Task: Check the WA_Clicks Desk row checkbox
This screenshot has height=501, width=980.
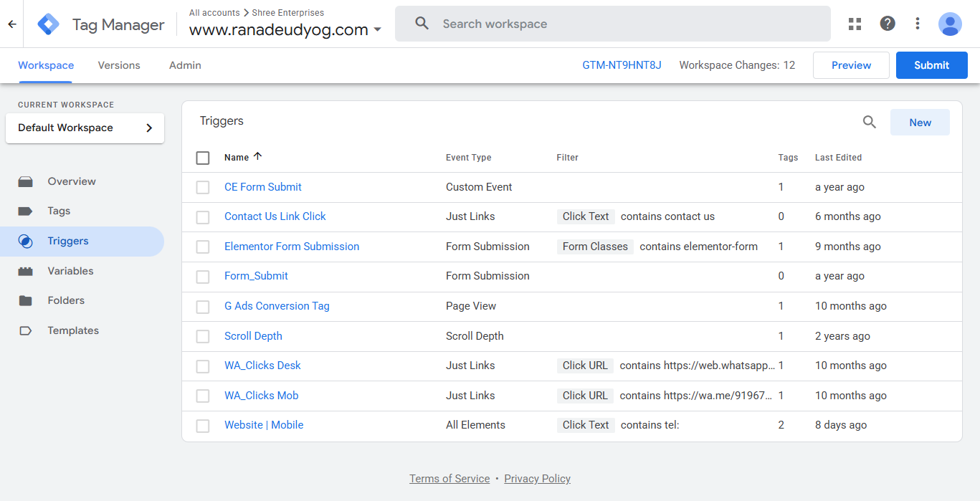Action: 203,366
